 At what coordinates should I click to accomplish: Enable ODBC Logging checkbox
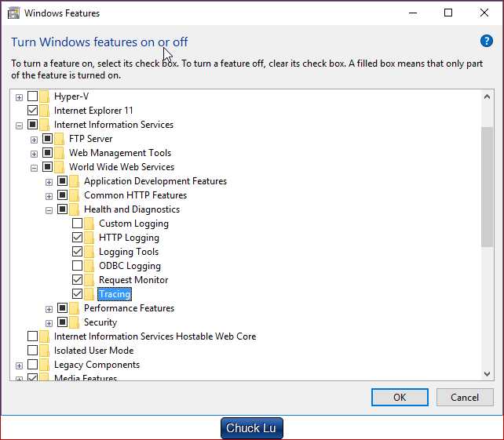tap(77, 266)
